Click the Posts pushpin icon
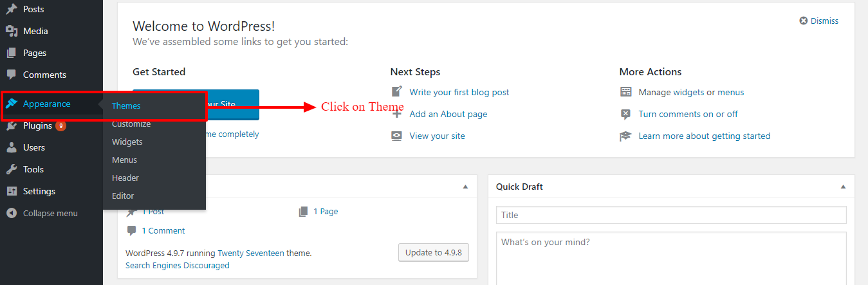The width and height of the screenshot is (868, 285). point(11,9)
